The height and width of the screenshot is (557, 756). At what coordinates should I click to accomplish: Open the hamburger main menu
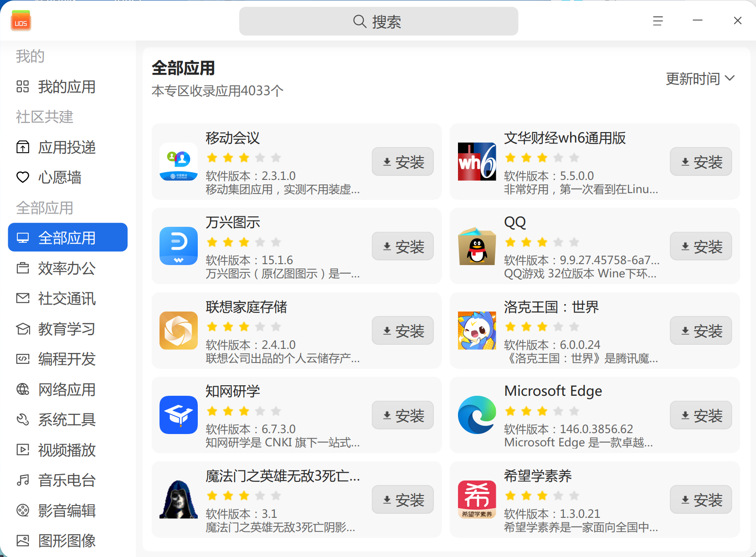point(658,21)
